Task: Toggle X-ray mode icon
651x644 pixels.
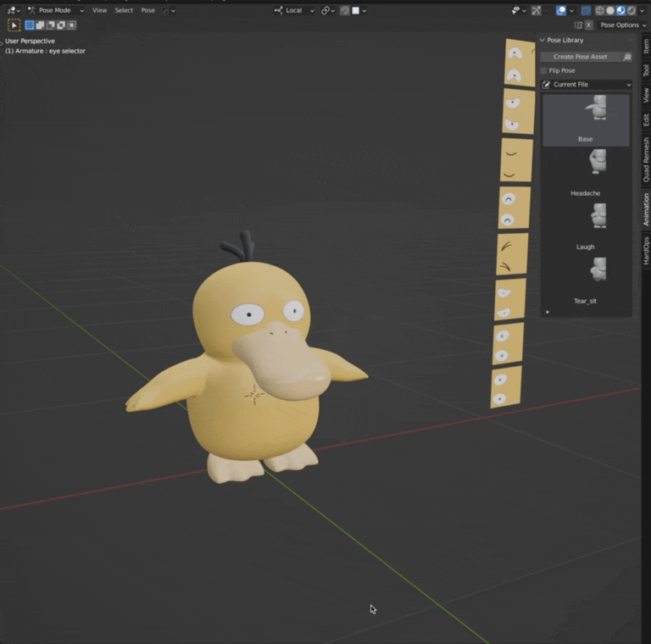Action: (586, 11)
